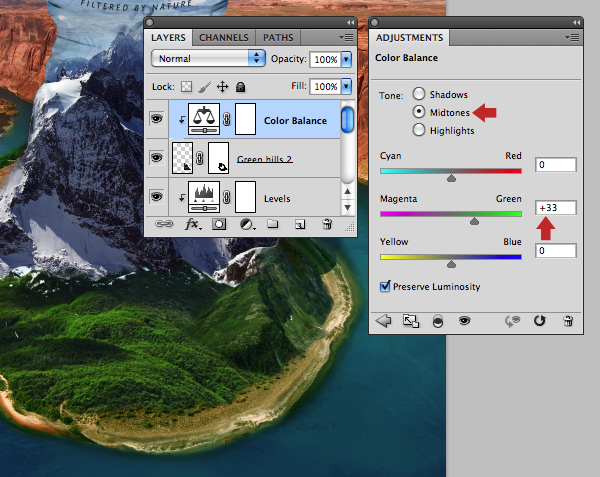Open the fx layer style menu
Viewport: 600px width, 477px height.
(192, 224)
